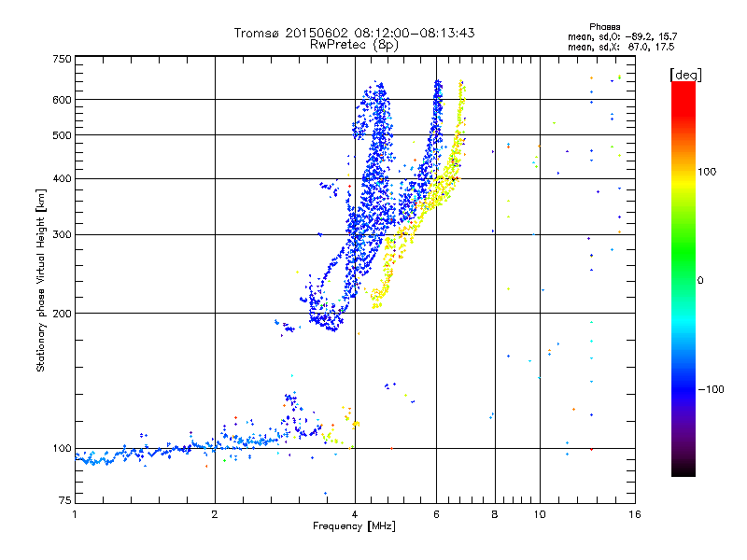747x560 pixels.
Task: Click the x-axis tick label '16'
Action: [x=635, y=514]
